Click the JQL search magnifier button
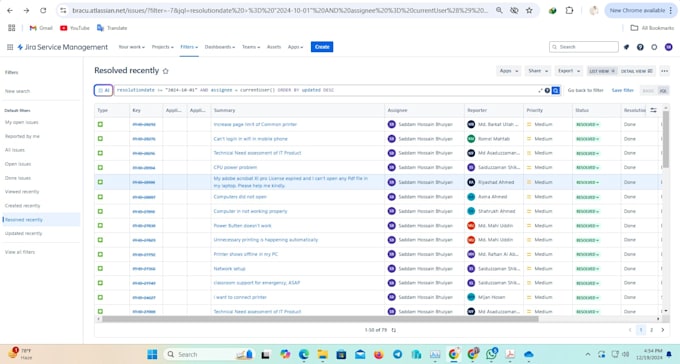Viewport: 680px width, 364px height. point(556,90)
